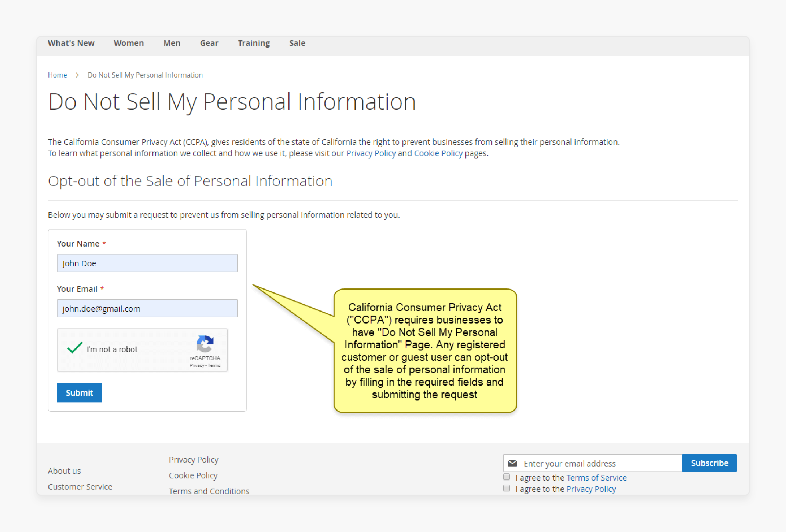Click the Do Not Sell My Personal Information heading

(232, 102)
